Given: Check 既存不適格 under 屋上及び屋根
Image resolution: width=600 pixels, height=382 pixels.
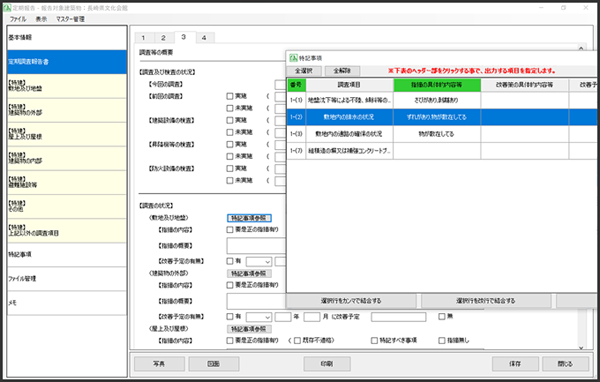Looking at the screenshot, I should (x=297, y=340).
